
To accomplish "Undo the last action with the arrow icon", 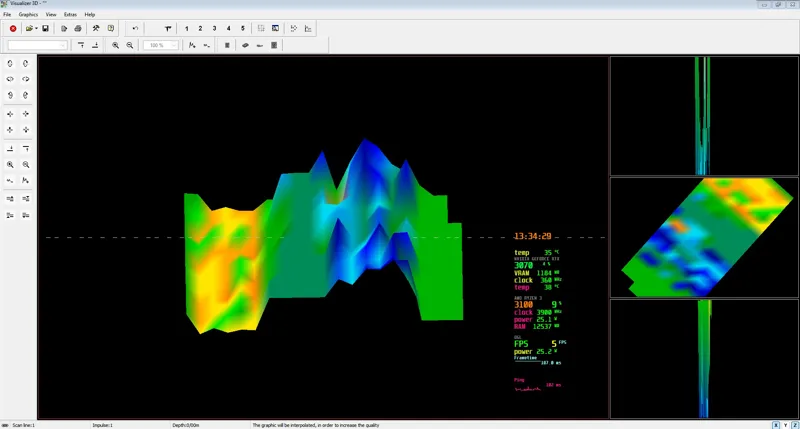I will (135, 29).
